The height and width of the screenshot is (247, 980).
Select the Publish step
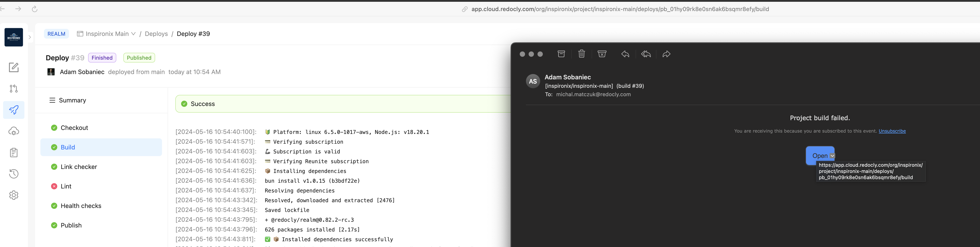[x=101, y=225]
